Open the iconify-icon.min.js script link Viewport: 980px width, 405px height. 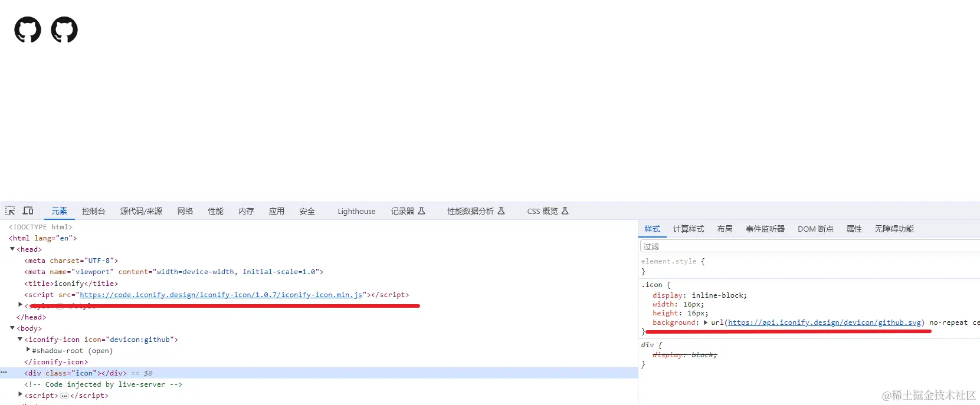tap(221, 295)
